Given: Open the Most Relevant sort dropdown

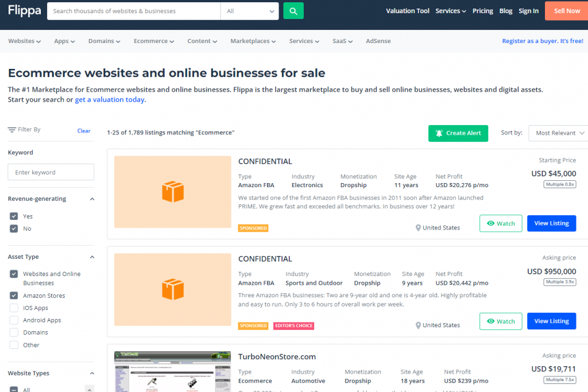Looking at the screenshot, I should coord(559,133).
